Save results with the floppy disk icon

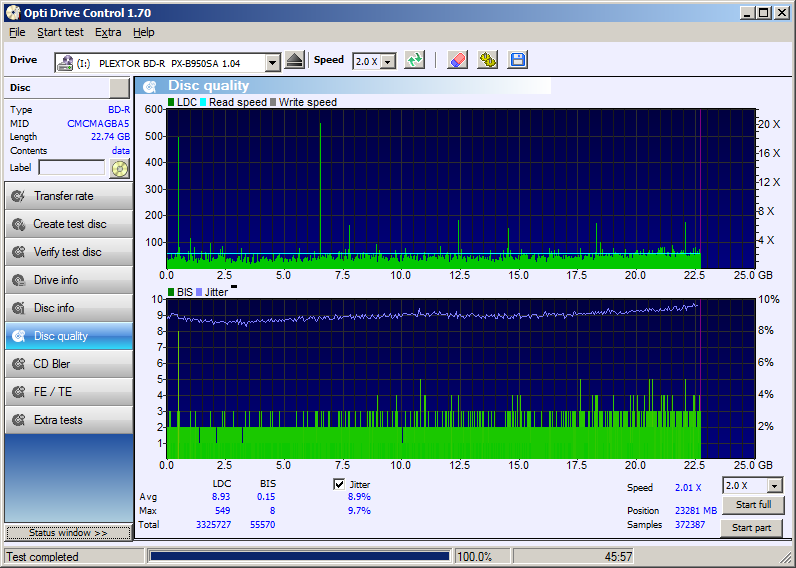tap(517, 60)
